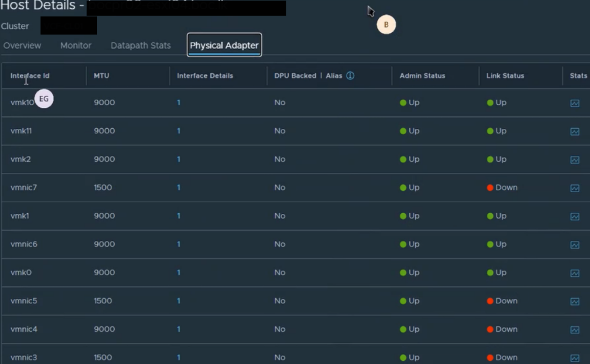590x364 pixels.
Task: Open stats graph for vmnic6
Action: click(x=575, y=245)
